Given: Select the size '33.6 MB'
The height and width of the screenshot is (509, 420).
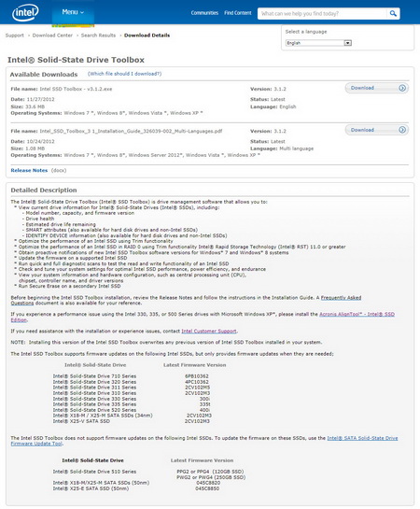Looking at the screenshot, I should tap(35, 106).
